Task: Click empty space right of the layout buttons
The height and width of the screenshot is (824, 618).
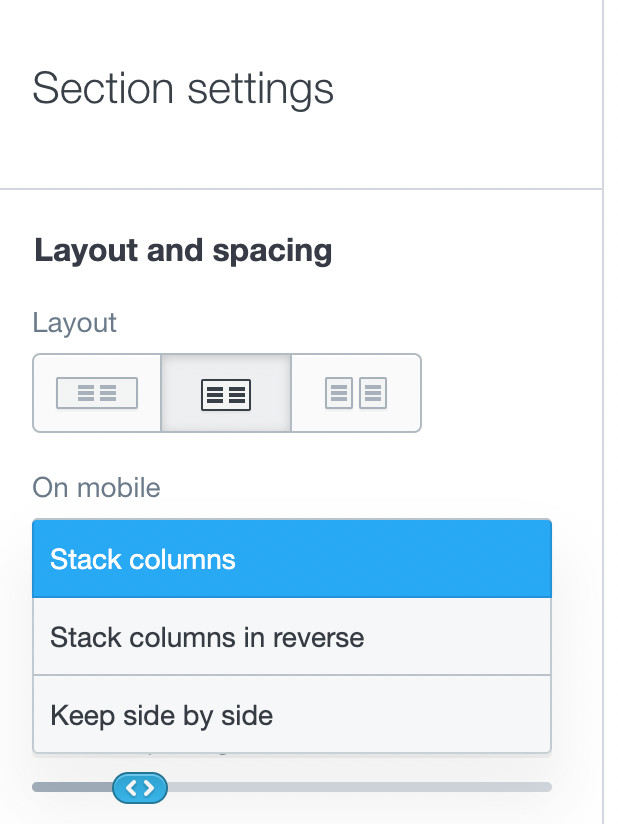Action: tap(510, 393)
